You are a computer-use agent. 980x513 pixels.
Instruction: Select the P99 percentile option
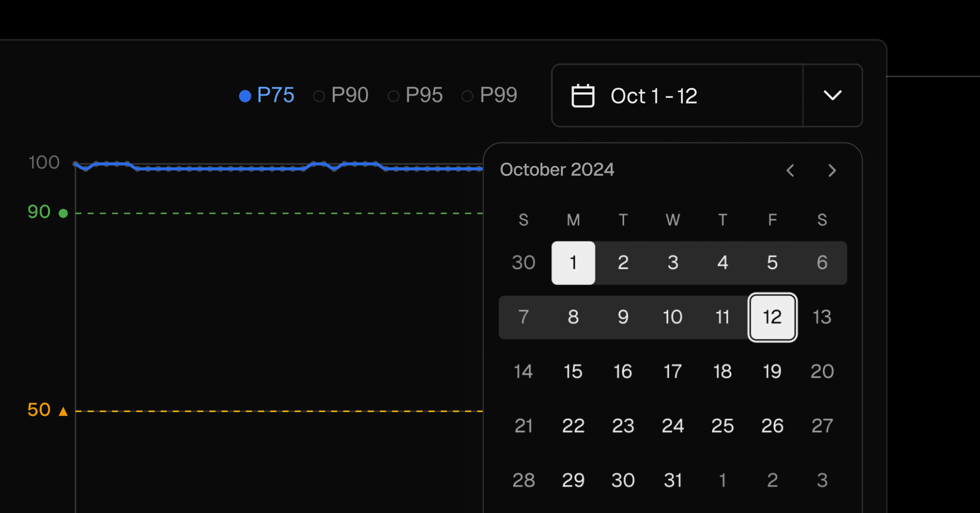point(490,95)
